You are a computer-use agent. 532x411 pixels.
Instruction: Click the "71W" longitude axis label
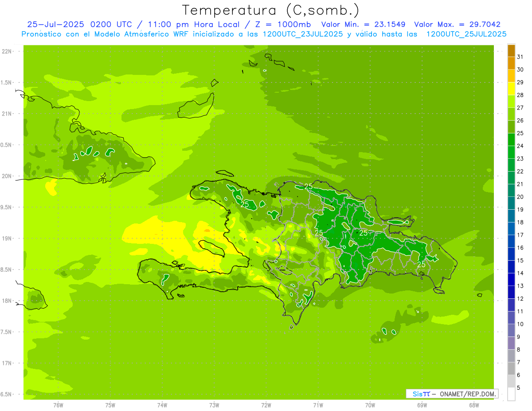click(318, 405)
